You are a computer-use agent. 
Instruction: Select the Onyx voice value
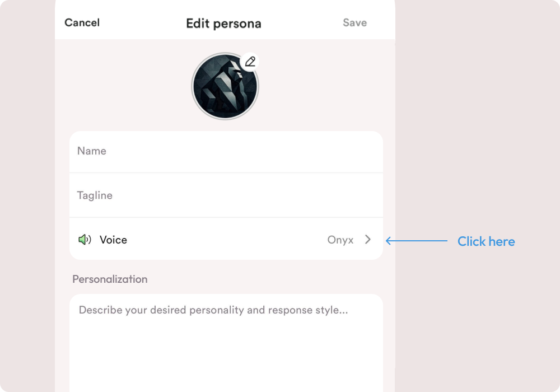[340, 240]
